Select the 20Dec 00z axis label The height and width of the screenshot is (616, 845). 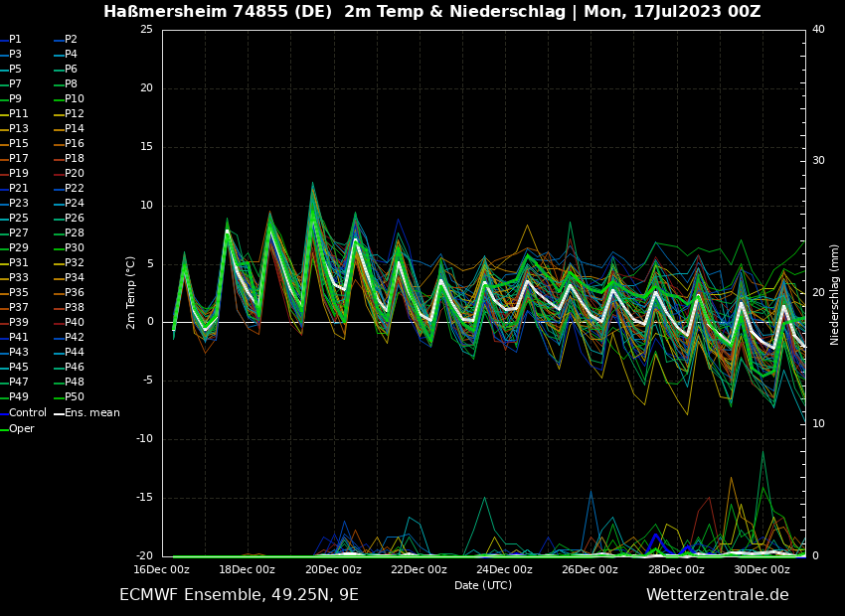point(333,570)
